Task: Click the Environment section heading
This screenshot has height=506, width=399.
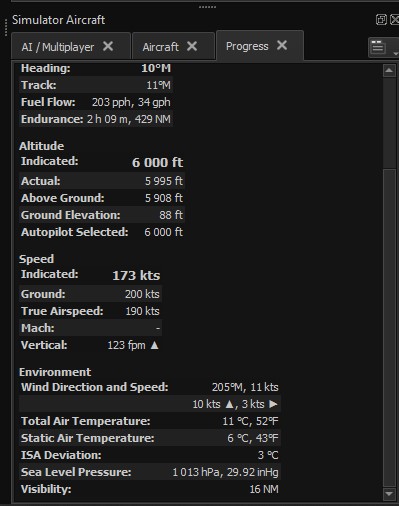Action: [55, 372]
